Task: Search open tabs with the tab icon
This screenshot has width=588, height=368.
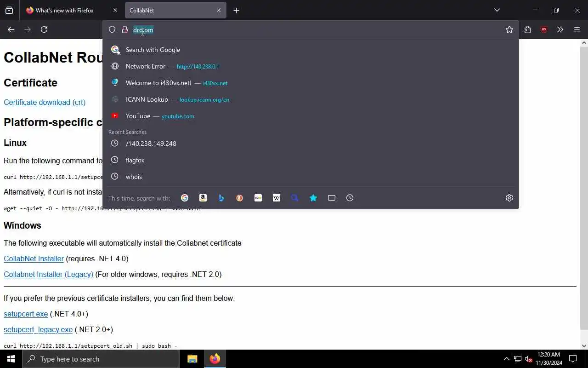Action: (x=332, y=198)
